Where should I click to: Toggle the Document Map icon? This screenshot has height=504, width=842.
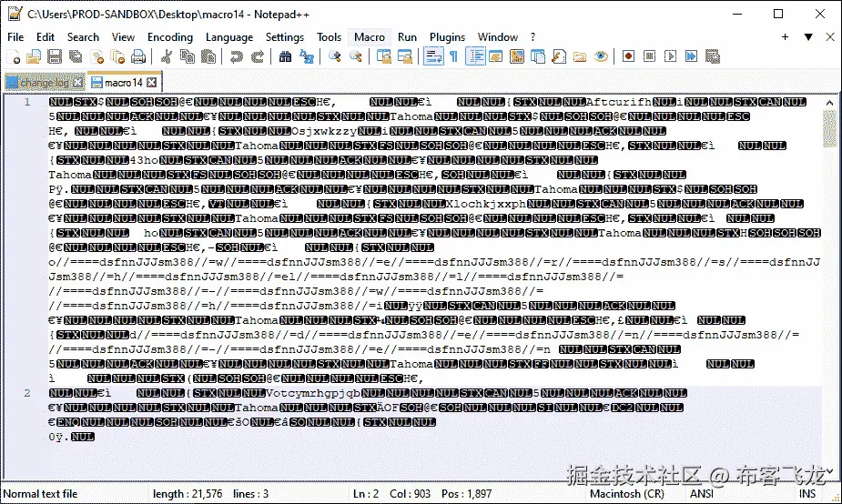[517, 56]
